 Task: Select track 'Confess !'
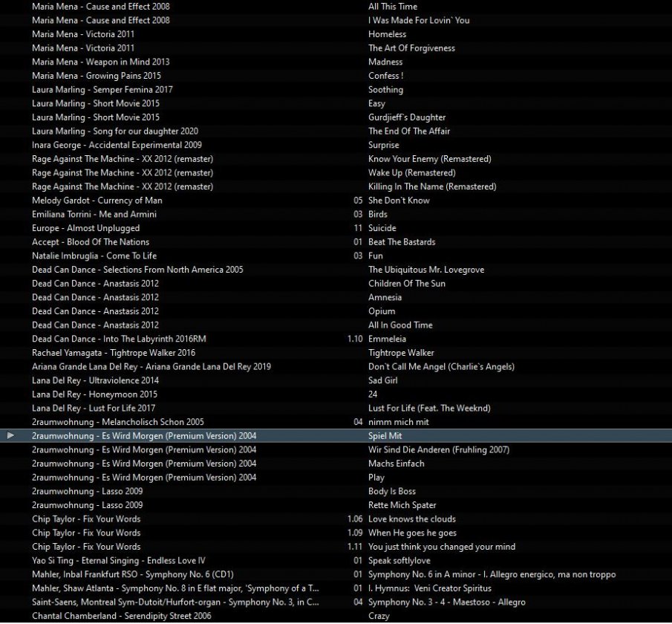(385, 76)
